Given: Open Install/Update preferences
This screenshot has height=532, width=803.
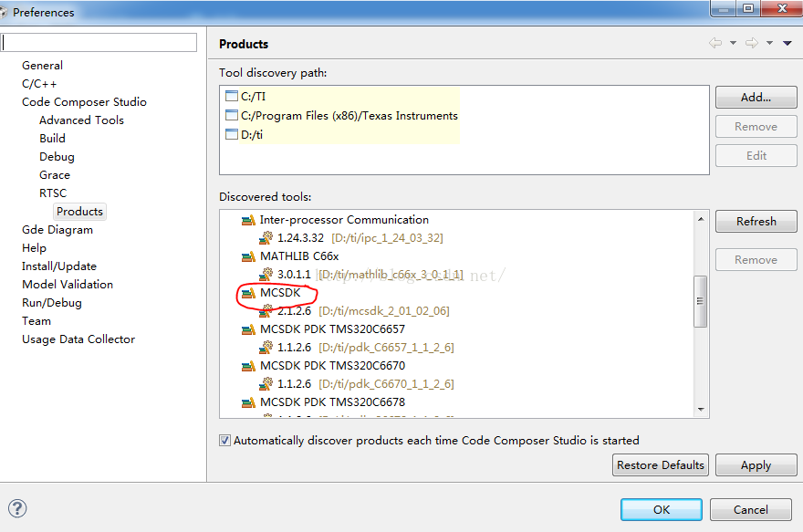Looking at the screenshot, I should pos(59,266).
